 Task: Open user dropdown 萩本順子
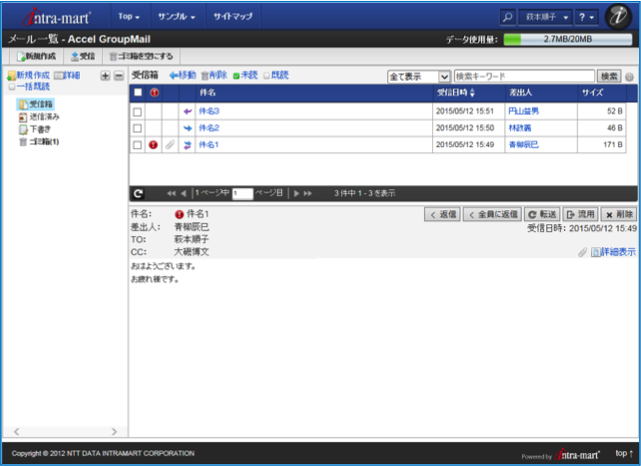tap(546, 18)
